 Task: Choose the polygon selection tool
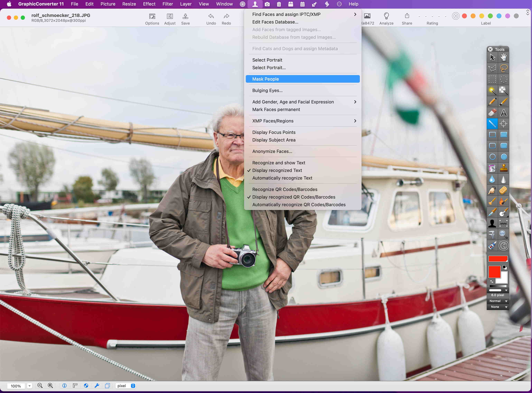[x=492, y=68]
